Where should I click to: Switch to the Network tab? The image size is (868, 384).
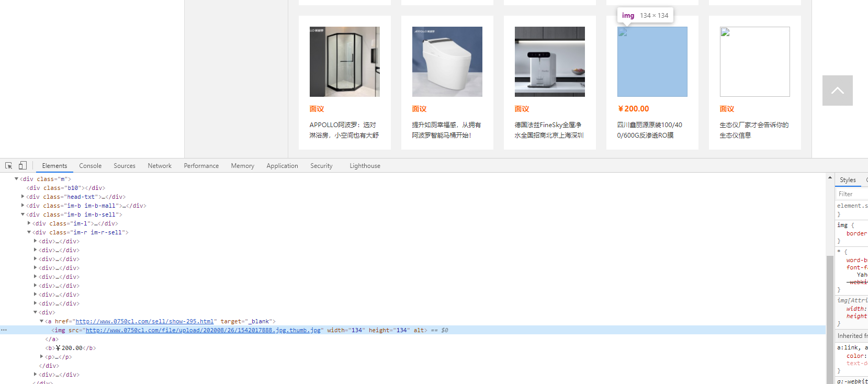160,166
